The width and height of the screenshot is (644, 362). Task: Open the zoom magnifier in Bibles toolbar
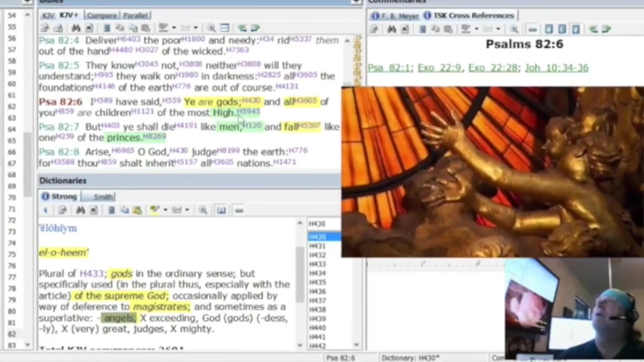coord(211,28)
